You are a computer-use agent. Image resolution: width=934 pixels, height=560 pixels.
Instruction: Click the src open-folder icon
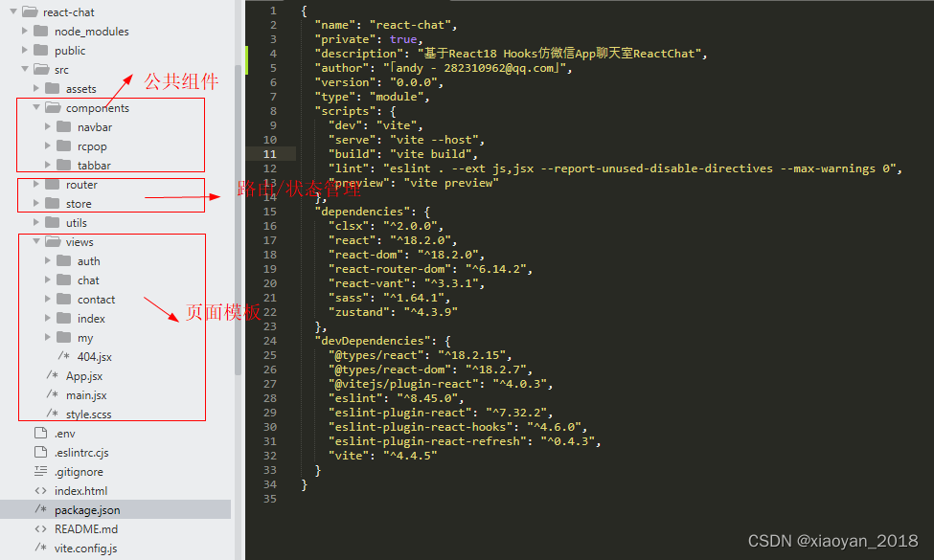coord(41,69)
